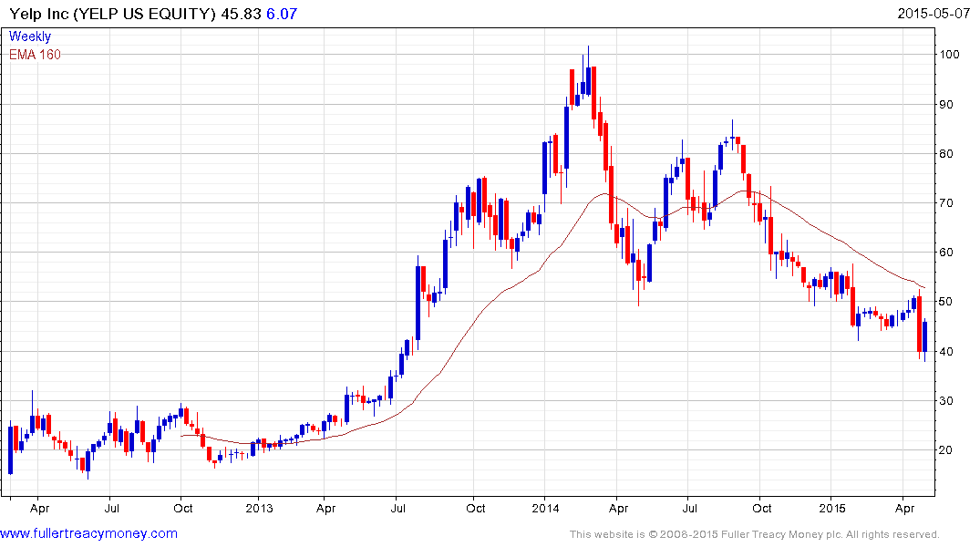The width and height of the screenshot is (980, 547).
Task: Click the 'EMA 160' indicator label
Action: pyautogui.click(x=35, y=55)
